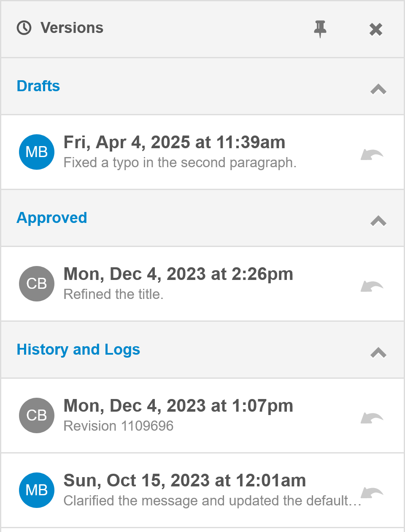Open the History and Logs heading
The width and height of the screenshot is (405, 532).
(78, 350)
